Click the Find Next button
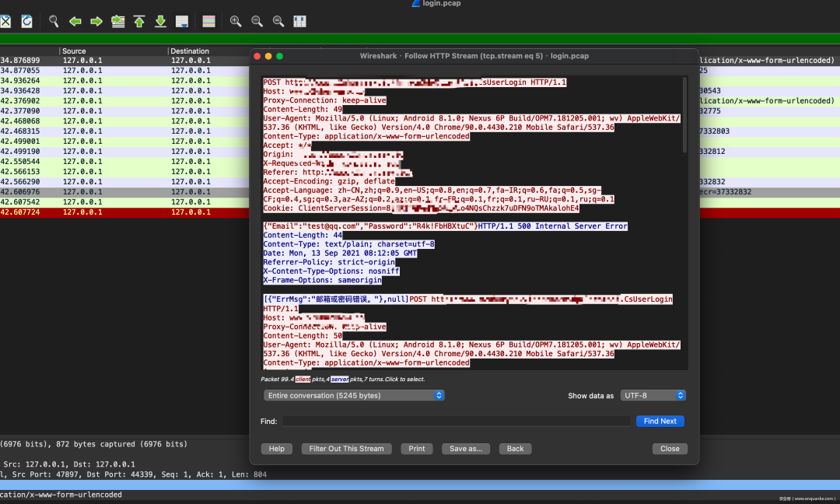The image size is (840, 504). pos(660,422)
